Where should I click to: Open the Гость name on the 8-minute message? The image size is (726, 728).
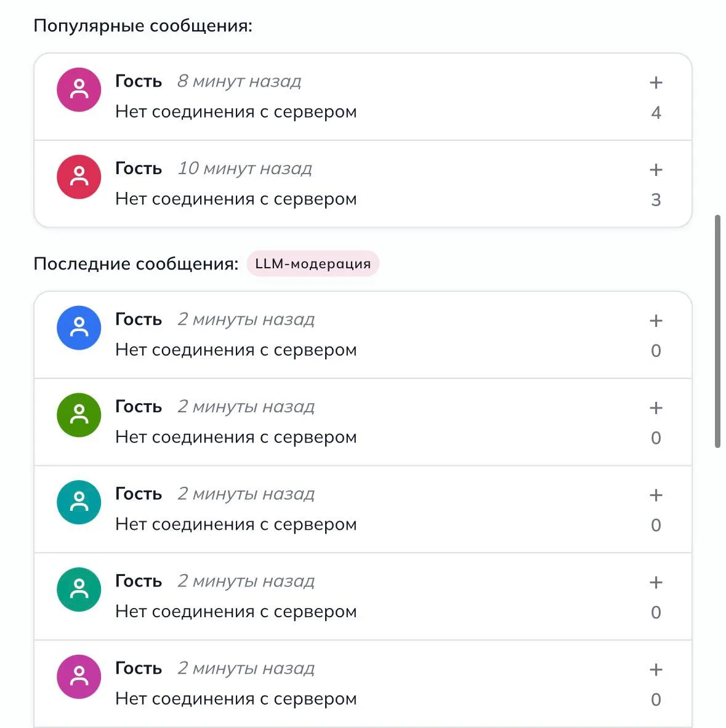(x=139, y=81)
